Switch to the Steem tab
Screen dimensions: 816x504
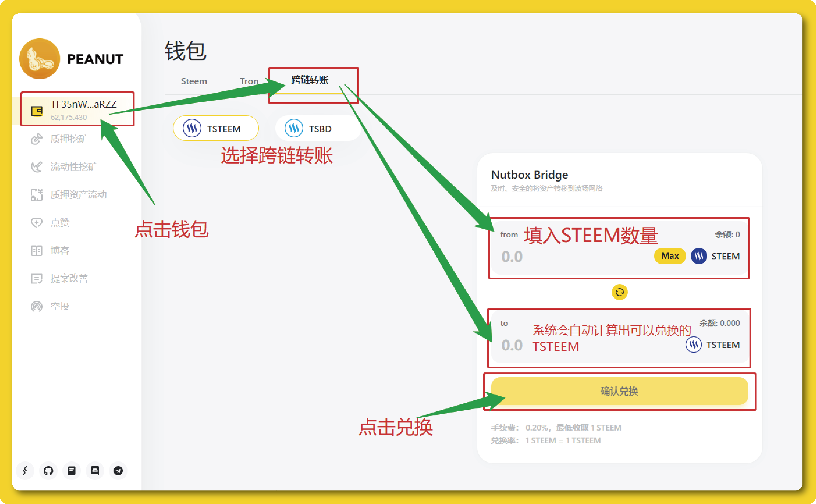(x=194, y=81)
